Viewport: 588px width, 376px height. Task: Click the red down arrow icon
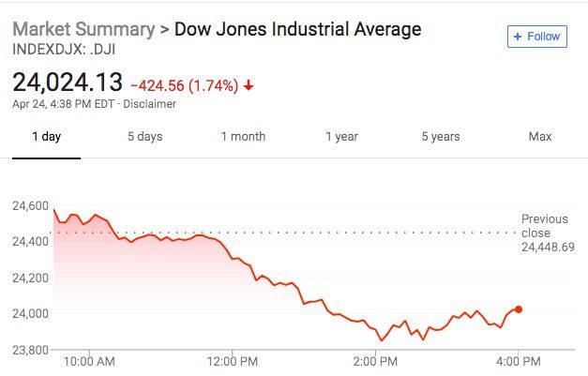(x=248, y=85)
